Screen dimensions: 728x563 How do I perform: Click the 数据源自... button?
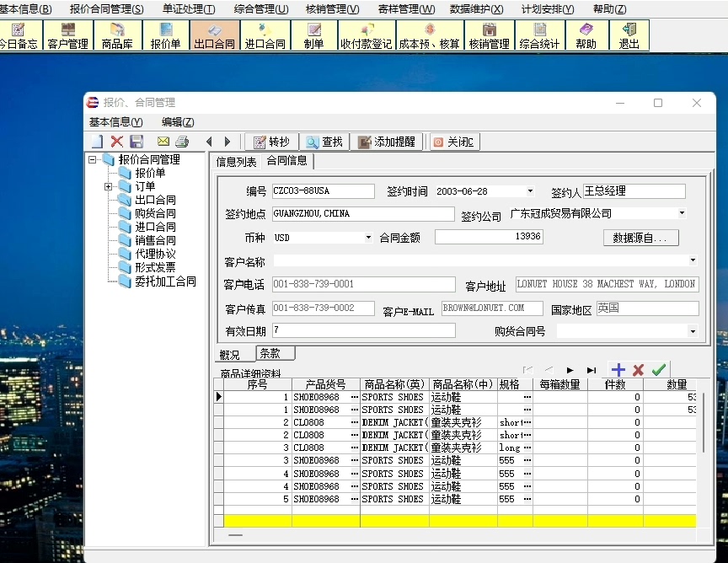click(x=640, y=239)
